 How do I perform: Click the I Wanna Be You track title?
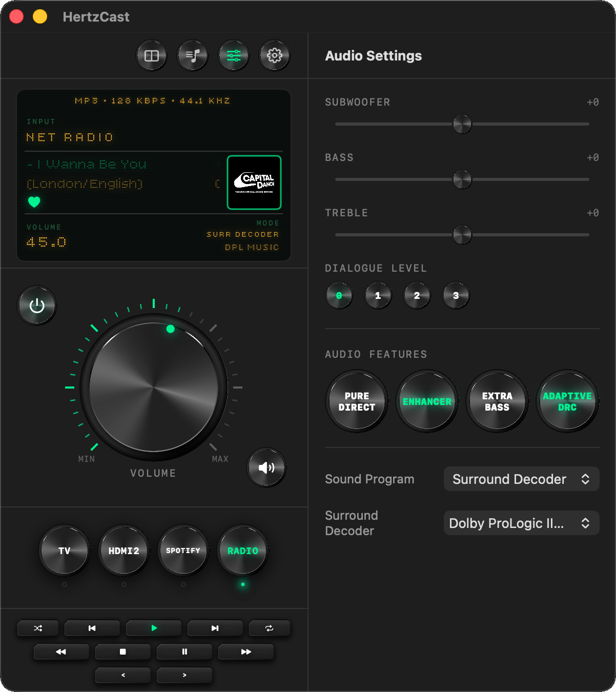[x=87, y=164]
